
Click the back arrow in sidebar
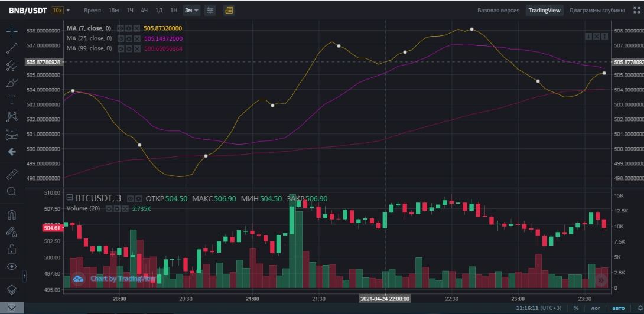tap(12, 152)
